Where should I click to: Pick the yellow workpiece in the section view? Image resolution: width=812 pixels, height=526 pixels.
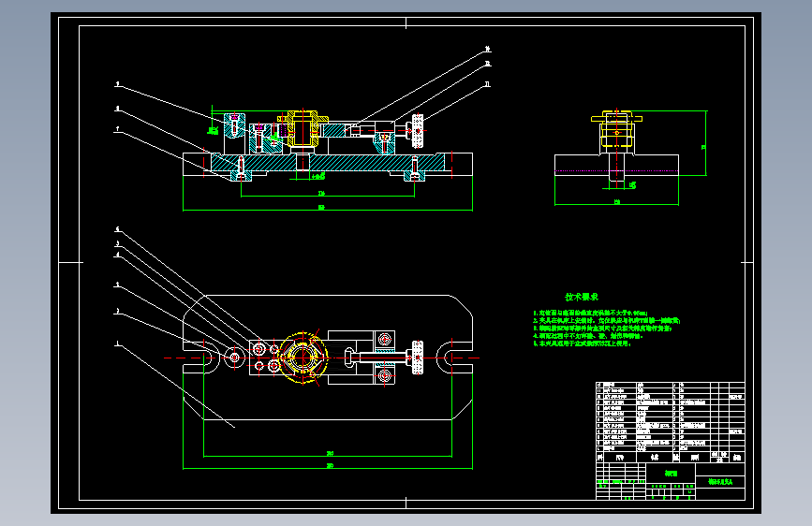coord(303,128)
